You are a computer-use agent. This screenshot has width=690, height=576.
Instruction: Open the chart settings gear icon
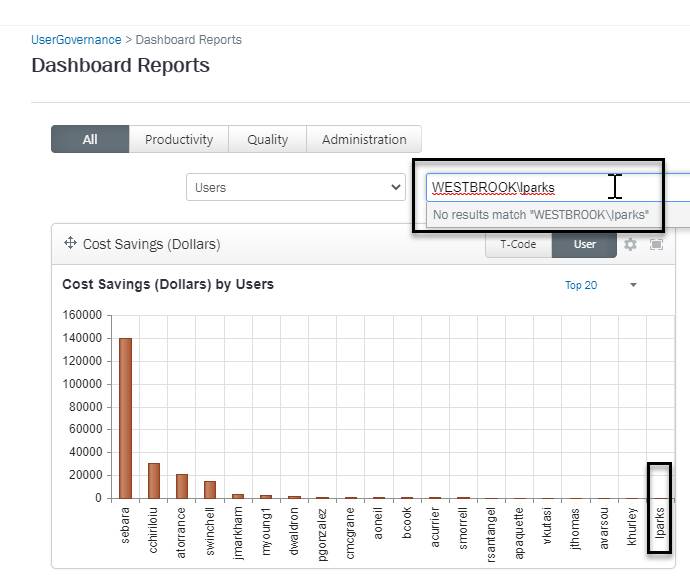click(x=630, y=244)
